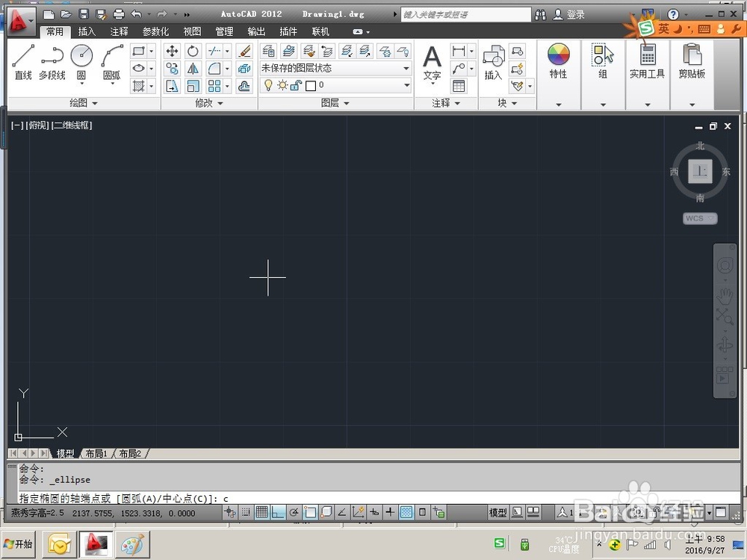Screen dimensions: 747x560
Task: Switch to the 视图 ribbon tab
Action: [192, 32]
